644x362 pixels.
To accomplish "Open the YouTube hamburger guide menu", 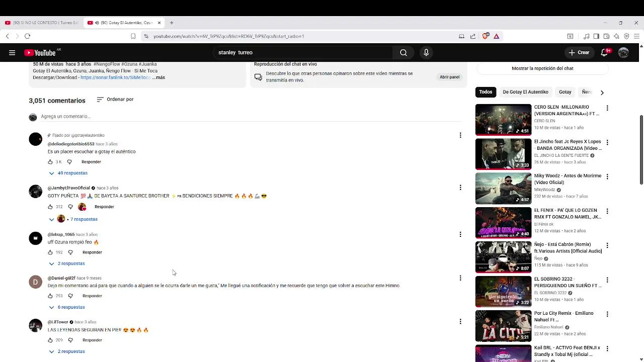I will click(x=12, y=52).
